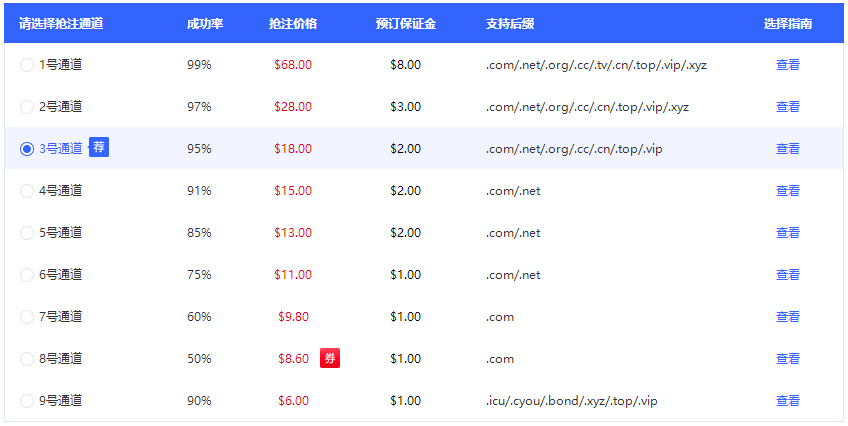848x426 pixels.
Task: Click the 抢注价格 column header
Action: pos(293,23)
